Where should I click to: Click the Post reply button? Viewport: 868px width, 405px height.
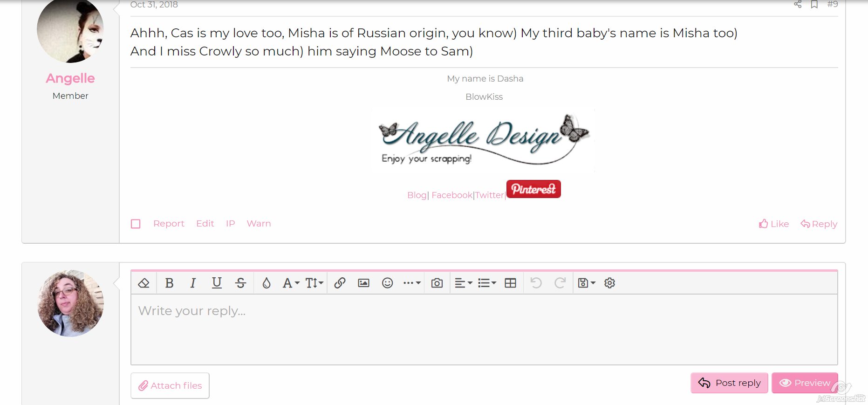coord(729,383)
